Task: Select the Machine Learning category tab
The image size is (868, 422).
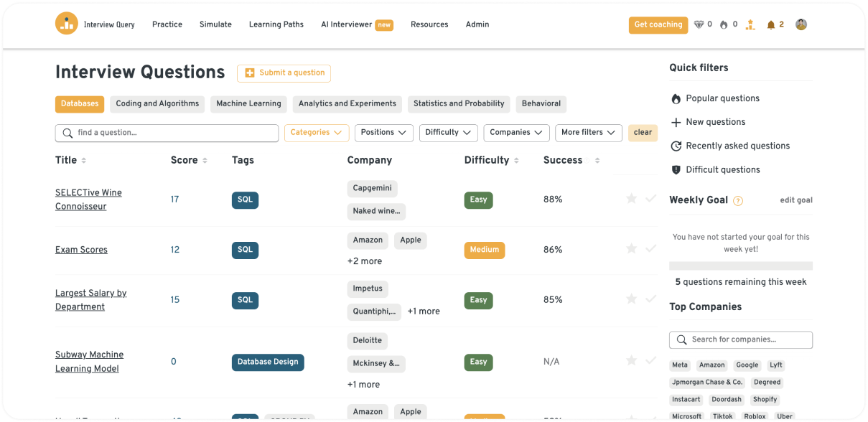Action: click(x=248, y=104)
